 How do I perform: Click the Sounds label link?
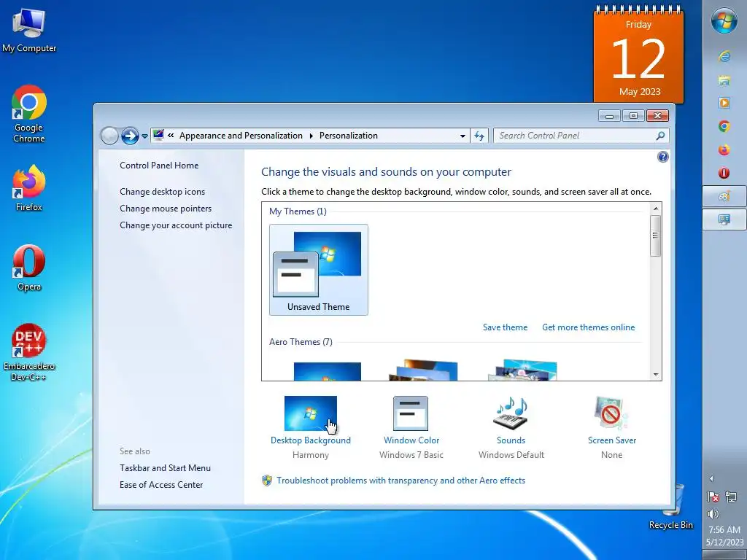click(x=511, y=440)
